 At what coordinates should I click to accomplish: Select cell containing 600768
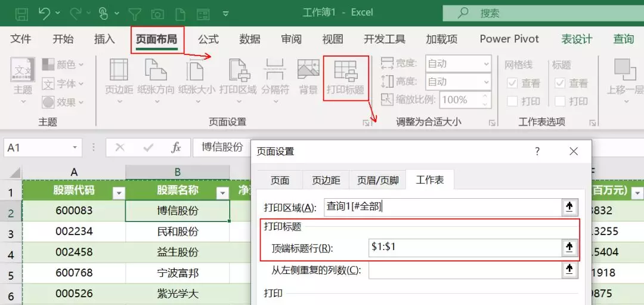(x=74, y=273)
